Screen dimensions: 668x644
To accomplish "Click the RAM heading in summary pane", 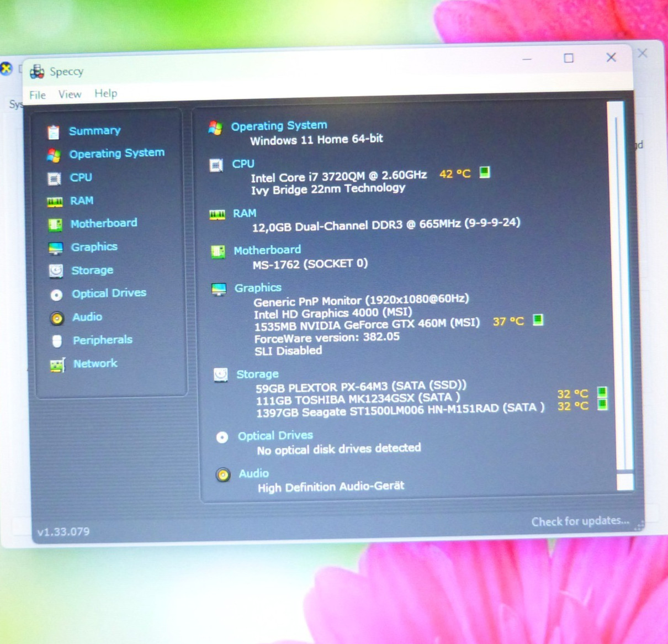I will (245, 213).
